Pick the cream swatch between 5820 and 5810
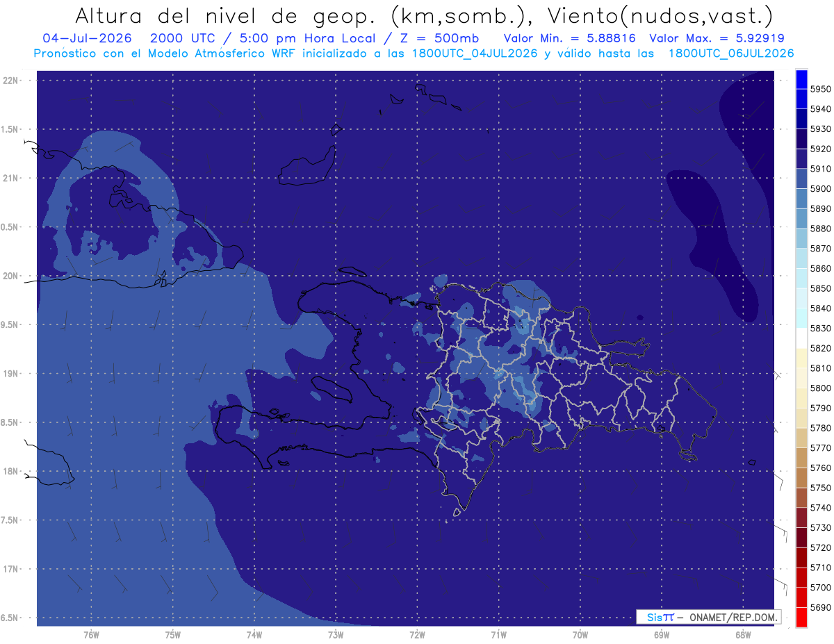This screenshot has height=644, width=834. point(801,358)
